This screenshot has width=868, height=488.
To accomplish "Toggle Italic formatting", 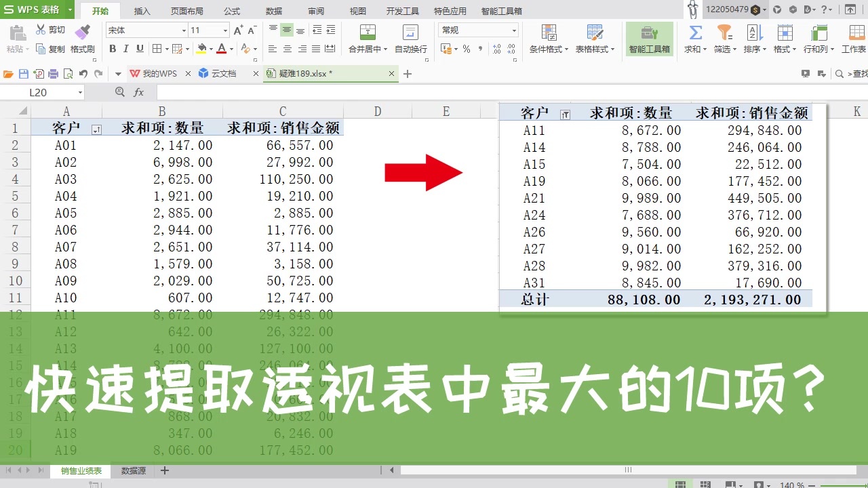I will pos(126,49).
